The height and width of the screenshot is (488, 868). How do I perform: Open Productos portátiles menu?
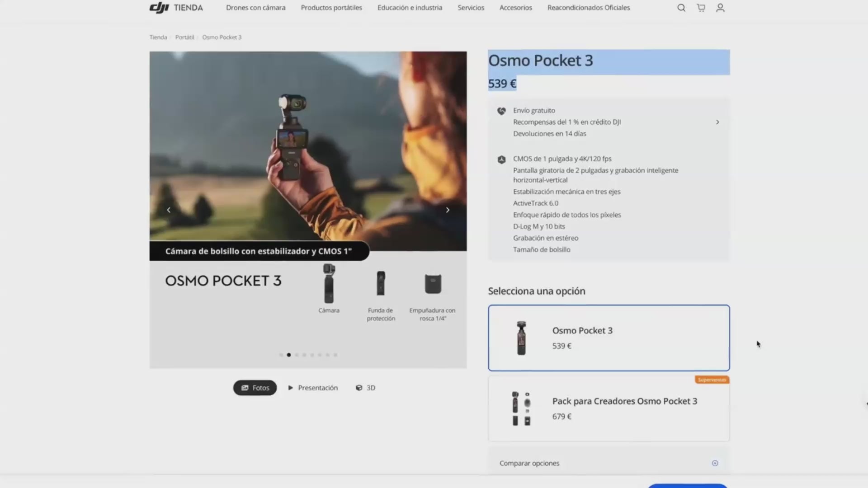point(331,8)
